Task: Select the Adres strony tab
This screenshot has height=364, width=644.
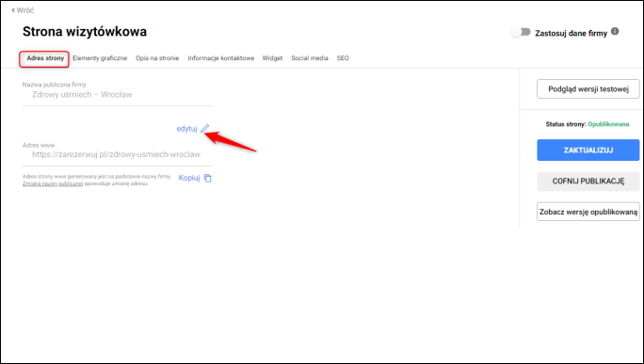Action: point(44,58)
